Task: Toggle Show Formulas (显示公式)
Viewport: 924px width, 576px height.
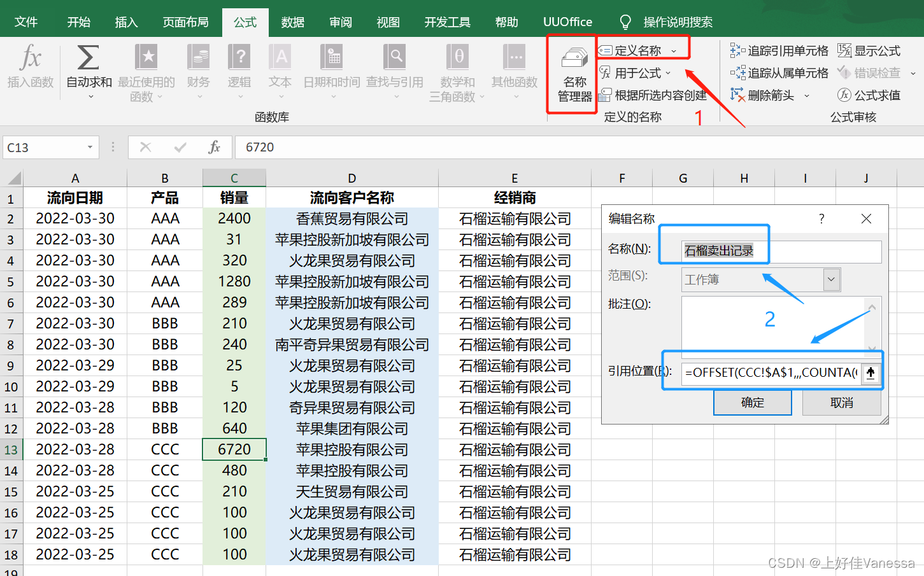Action: [x=869, y=50]
